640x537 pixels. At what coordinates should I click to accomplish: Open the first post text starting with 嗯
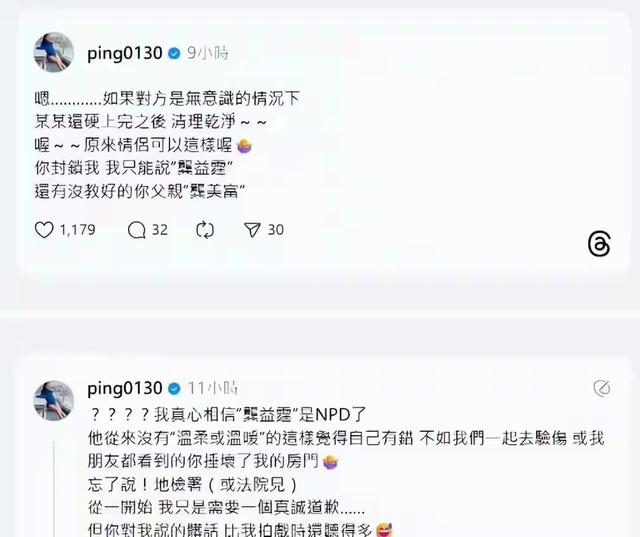(167, 145)
